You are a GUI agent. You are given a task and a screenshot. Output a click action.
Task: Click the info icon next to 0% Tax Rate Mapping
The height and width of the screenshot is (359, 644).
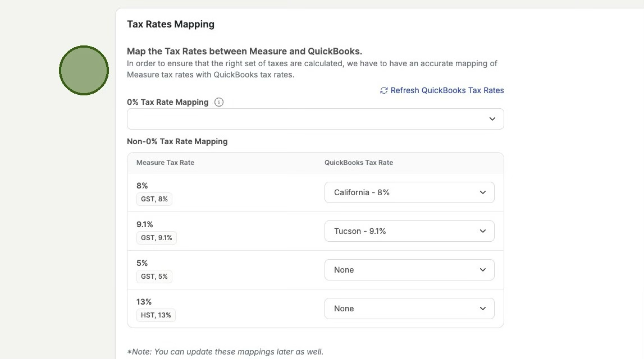click(x=219, y=102)
